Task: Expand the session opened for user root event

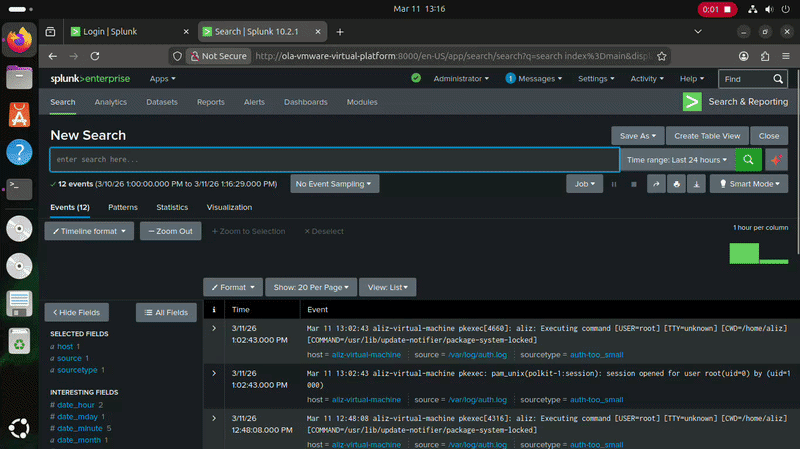Action: [x=214, y=373]
